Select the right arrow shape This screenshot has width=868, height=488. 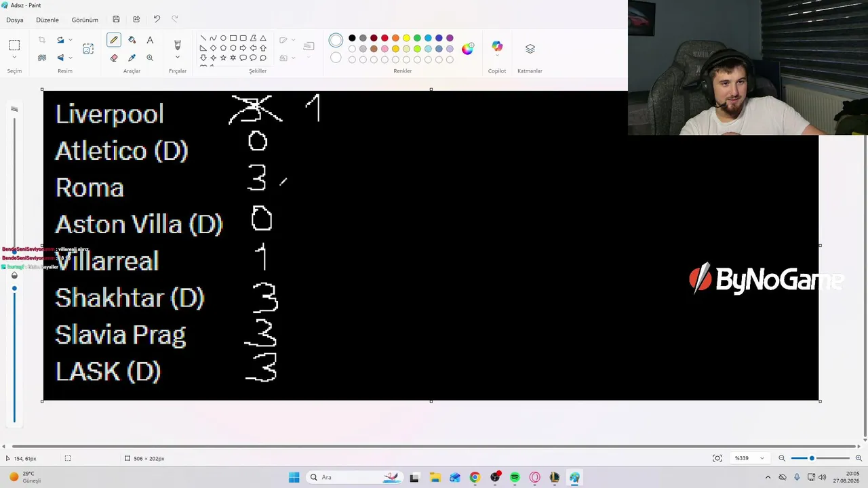[243, 48]
